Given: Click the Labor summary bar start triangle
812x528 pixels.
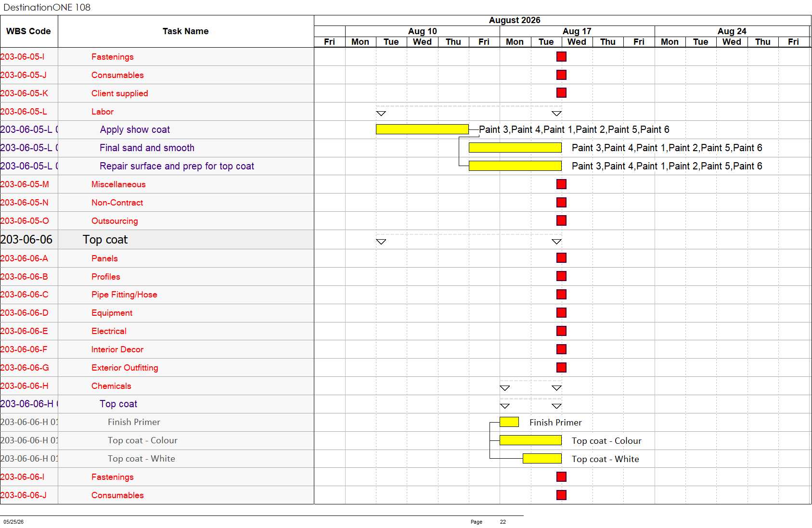Looking at the screenshot, I should tap(381, 114).
